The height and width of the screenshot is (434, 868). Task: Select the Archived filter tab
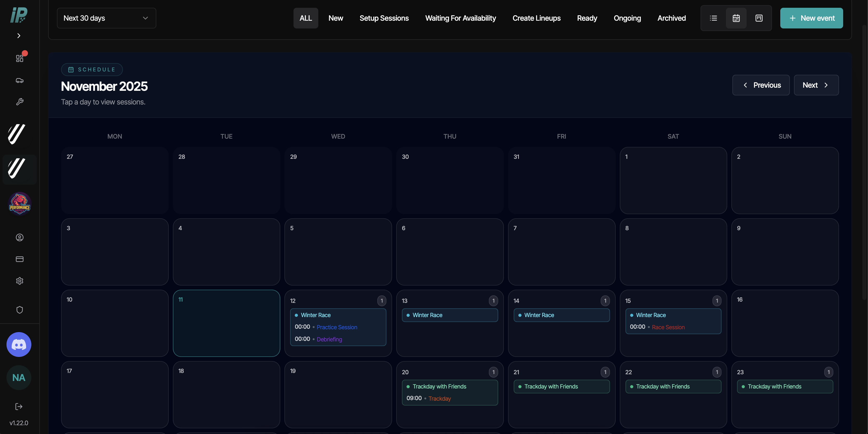coord(672,18)
